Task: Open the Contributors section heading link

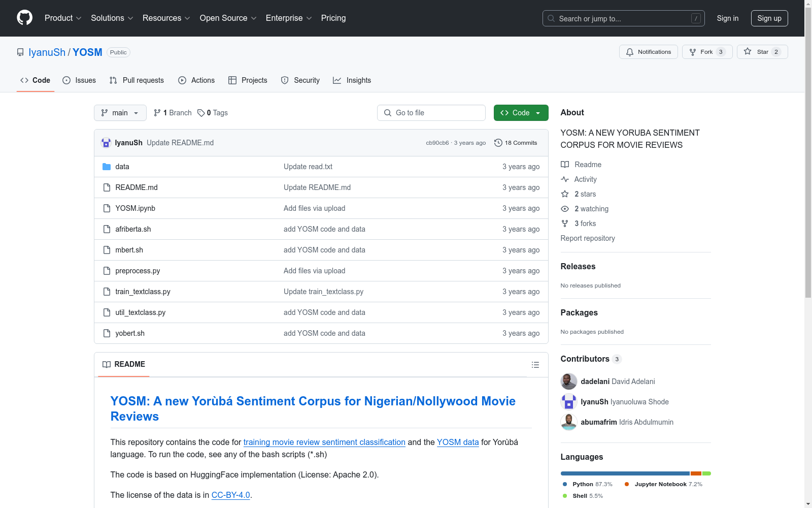Action: 591,359
